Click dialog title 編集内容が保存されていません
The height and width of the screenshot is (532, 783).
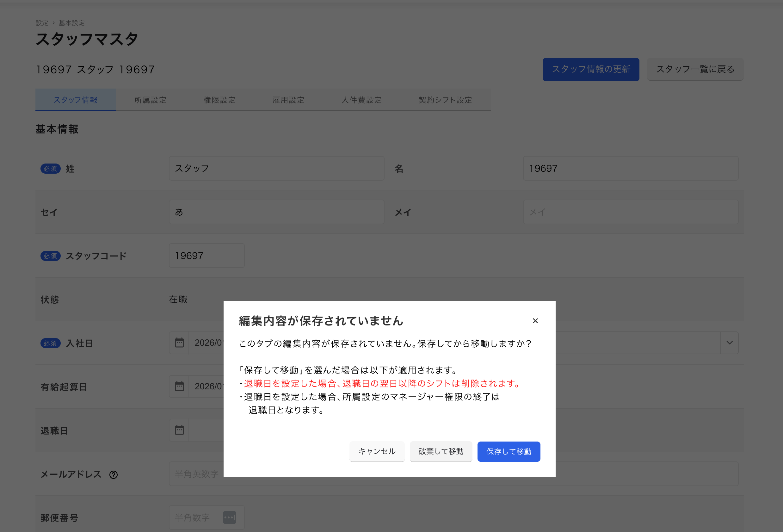coord(321,321)
